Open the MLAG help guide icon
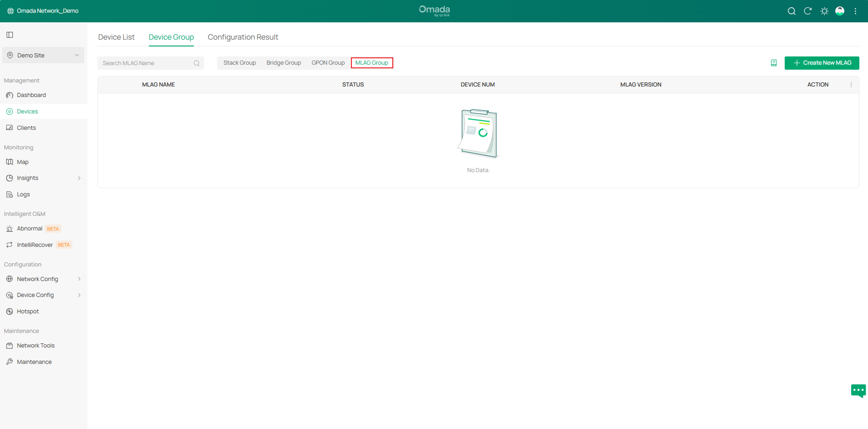The height and width of the screenshot is (429, 868). pyautogui.click(x=774, y=63)
